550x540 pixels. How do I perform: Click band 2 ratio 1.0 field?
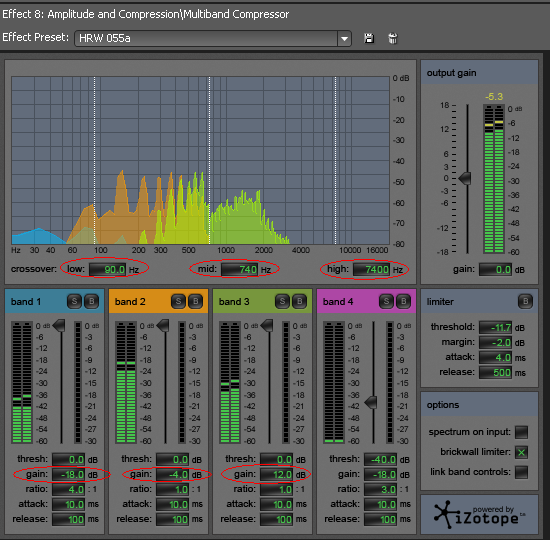click(x=172, y=489)
